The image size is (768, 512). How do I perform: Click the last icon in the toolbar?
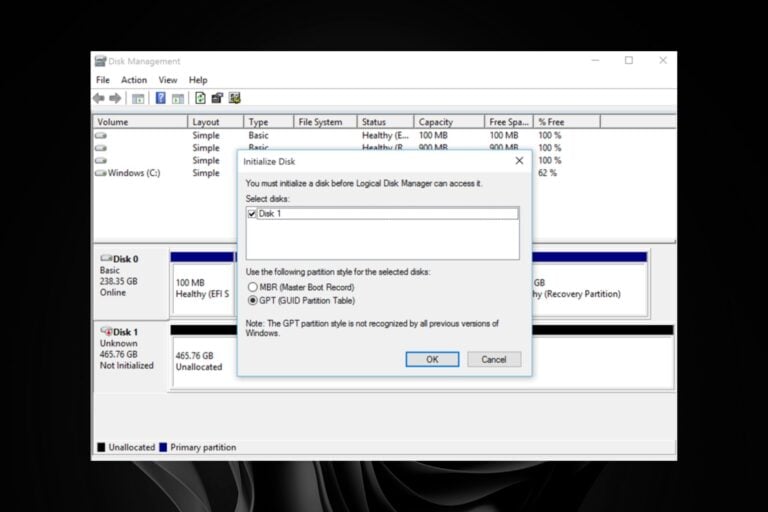point(235,98)
